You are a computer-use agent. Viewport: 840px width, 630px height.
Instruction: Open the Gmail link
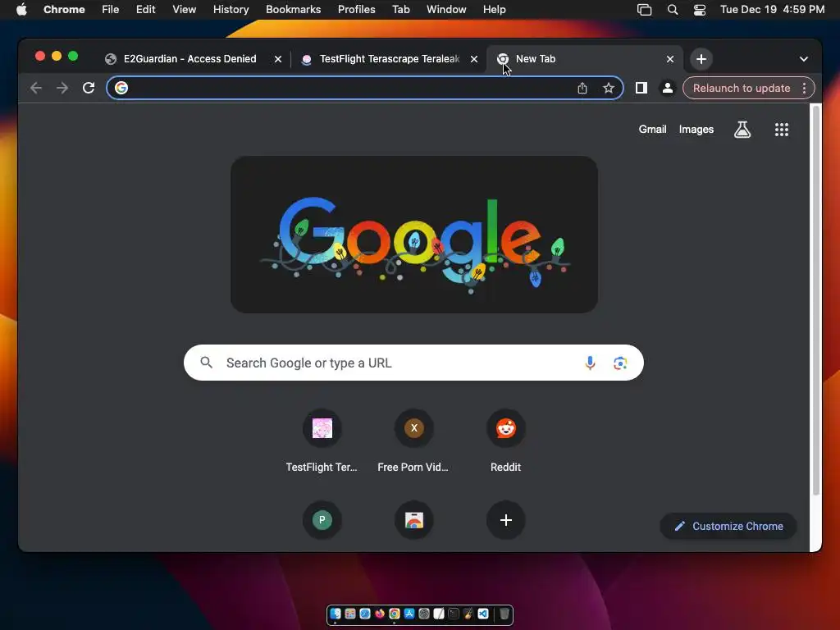point(652,129)
